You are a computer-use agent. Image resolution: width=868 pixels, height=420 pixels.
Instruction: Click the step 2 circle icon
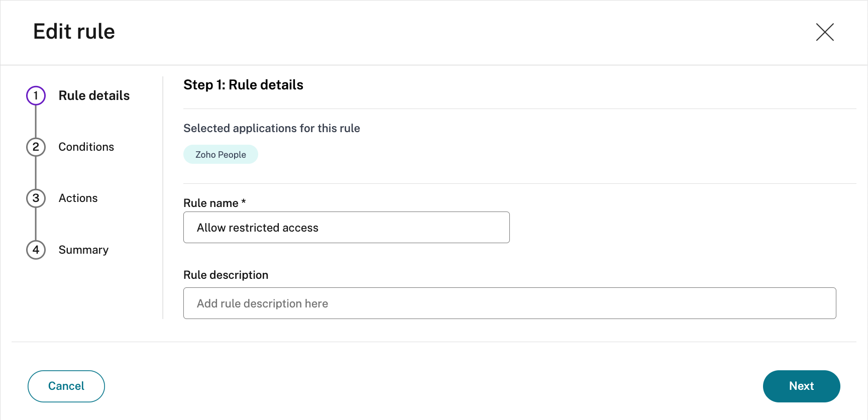(36, 147)
